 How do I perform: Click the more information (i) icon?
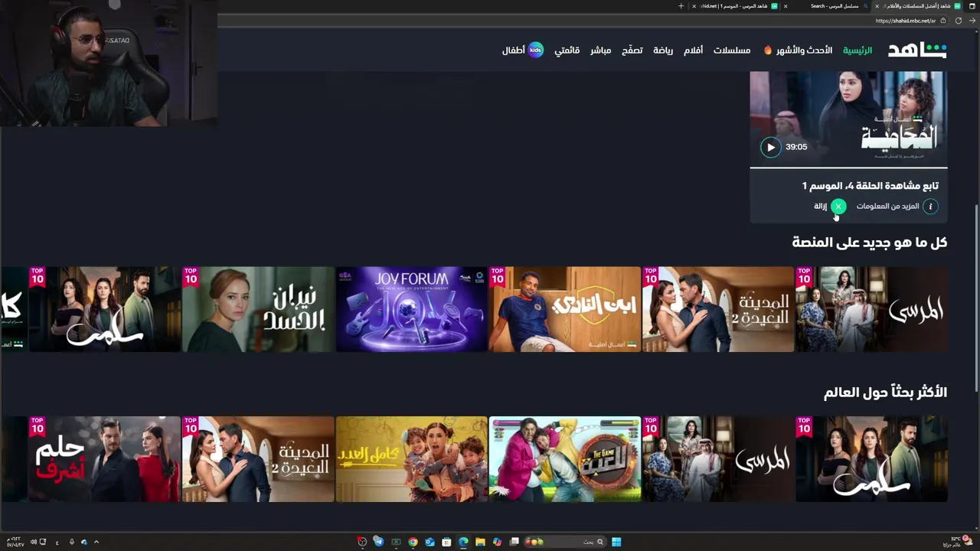pyautogui.click(x=930, y=206)
